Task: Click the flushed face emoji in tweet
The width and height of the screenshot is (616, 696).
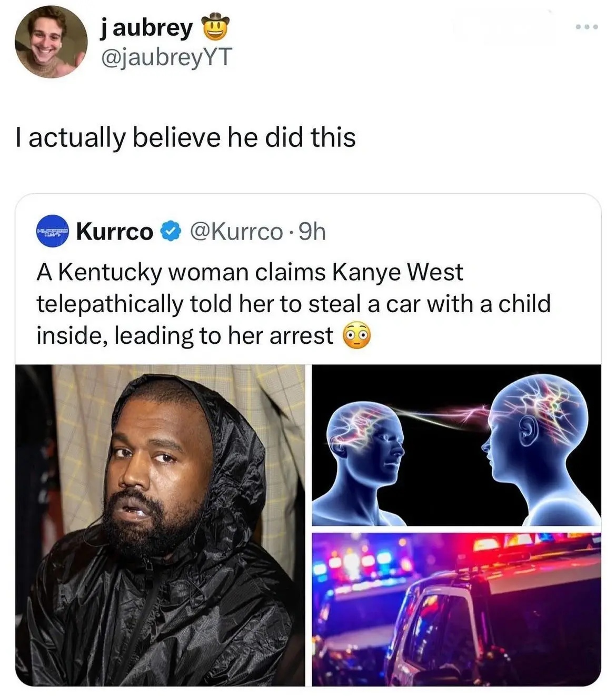Action: (x=357, y=335)
